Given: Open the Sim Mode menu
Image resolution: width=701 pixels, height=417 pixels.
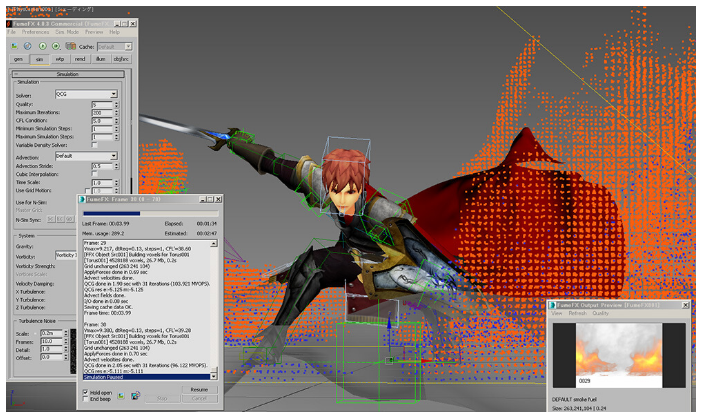Looking at the screenshot, I should pos(67,32).
